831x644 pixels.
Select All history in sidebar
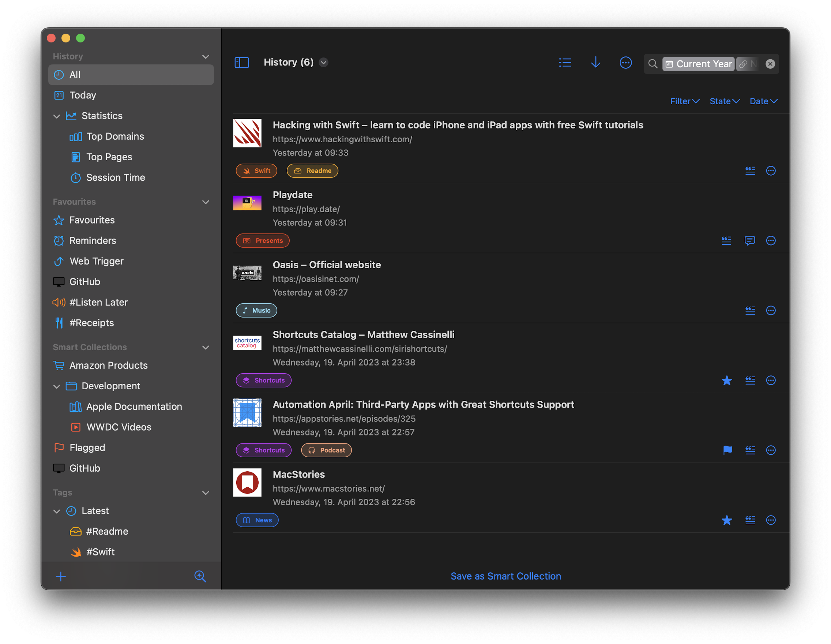point(131,75)
